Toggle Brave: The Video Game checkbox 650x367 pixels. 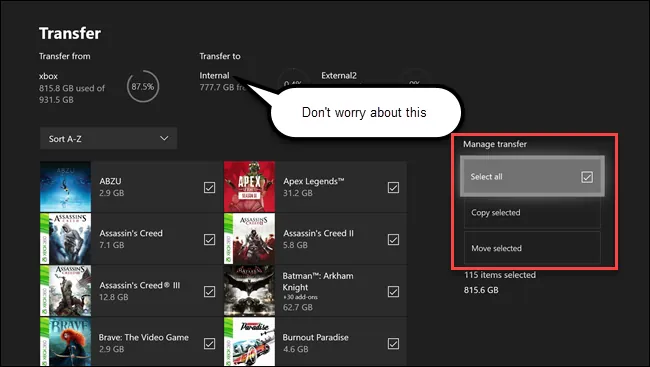[x=209, y=343]
